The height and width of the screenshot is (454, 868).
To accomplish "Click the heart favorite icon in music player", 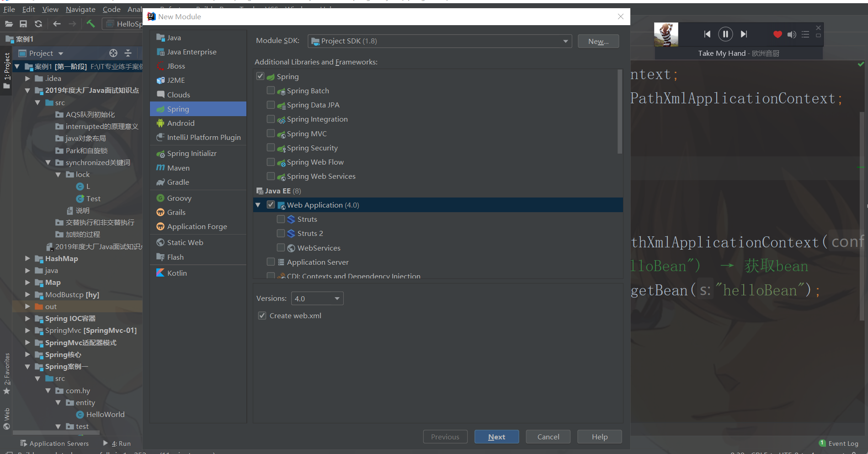I will [x=777, y=34].
